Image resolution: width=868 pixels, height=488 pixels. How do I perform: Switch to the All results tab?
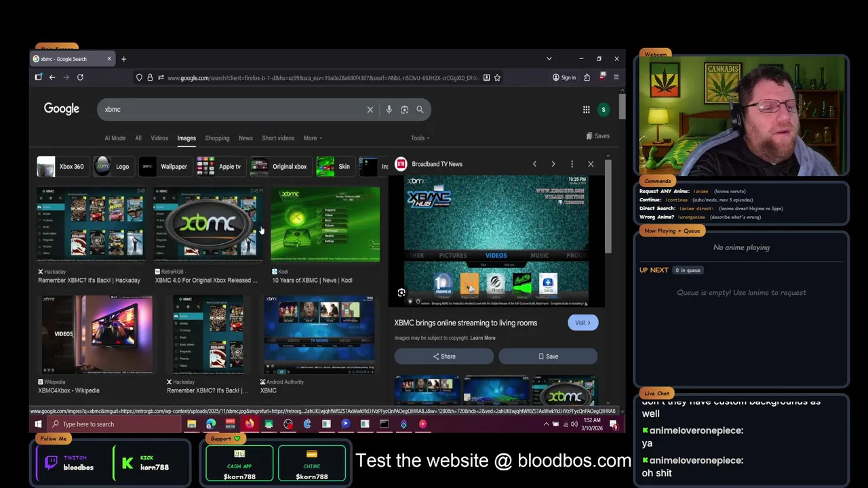pos(138,138)
